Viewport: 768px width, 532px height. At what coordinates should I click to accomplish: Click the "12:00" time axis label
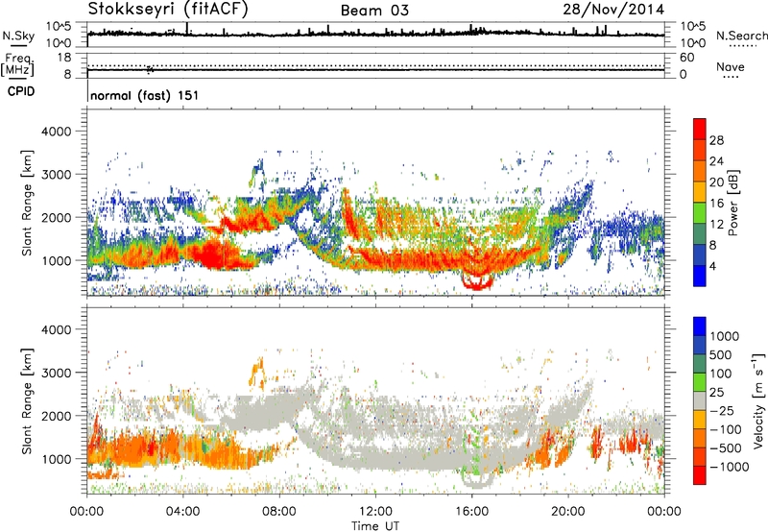pyautogui.click(x=375, y=512)
